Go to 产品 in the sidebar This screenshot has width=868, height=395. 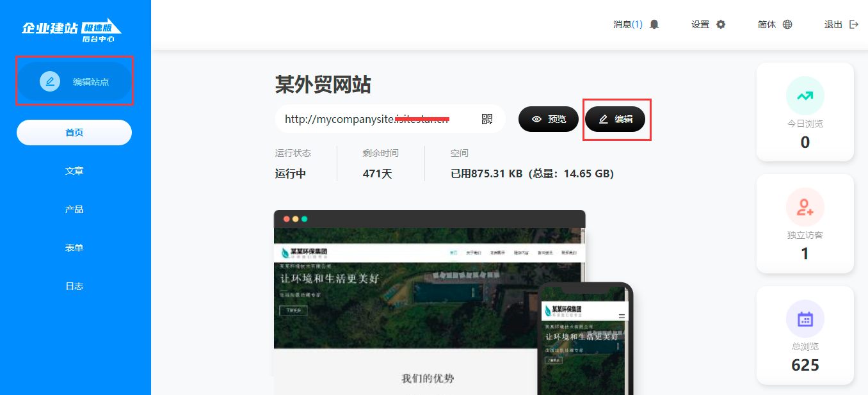tap(74, 209)
